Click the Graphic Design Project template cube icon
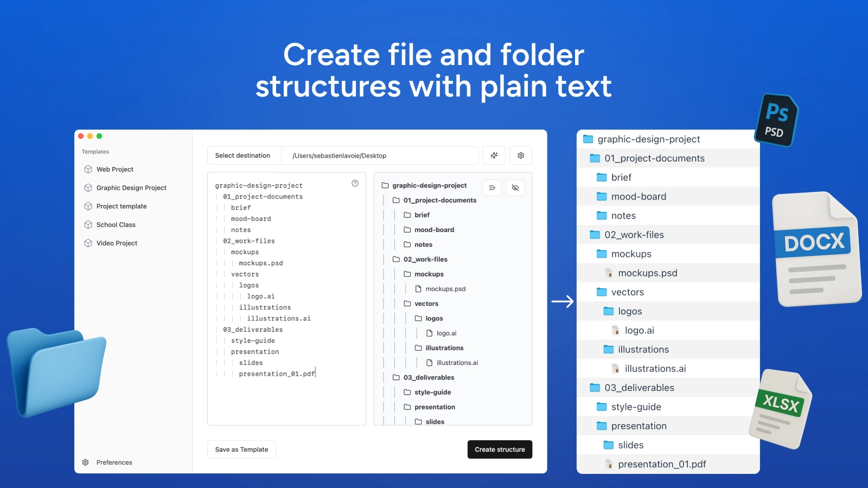Image resolution: width=868 pixels, height=488 pixels. pyautogui.click(x=88, y=188)
